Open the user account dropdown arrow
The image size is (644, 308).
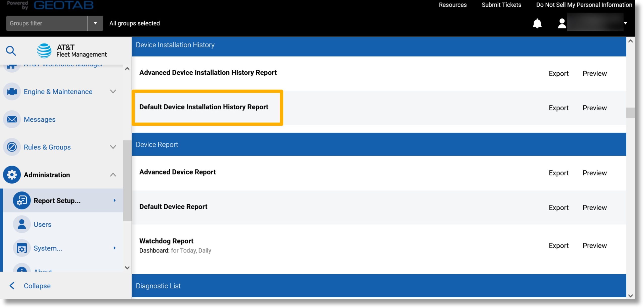pos(625,23)
